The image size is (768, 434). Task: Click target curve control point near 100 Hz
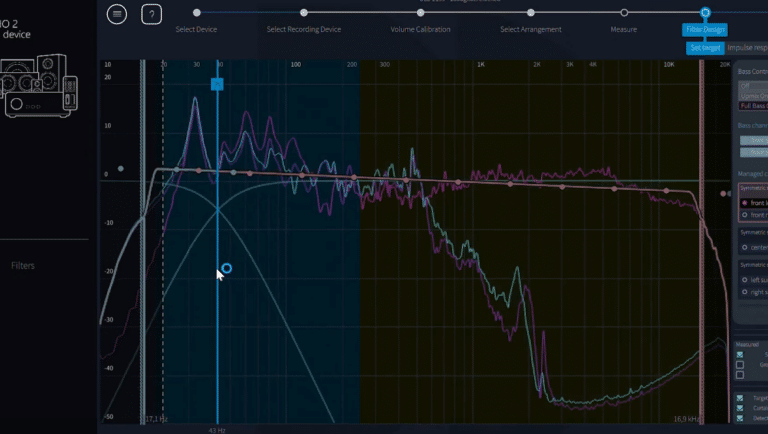(302, 175)
